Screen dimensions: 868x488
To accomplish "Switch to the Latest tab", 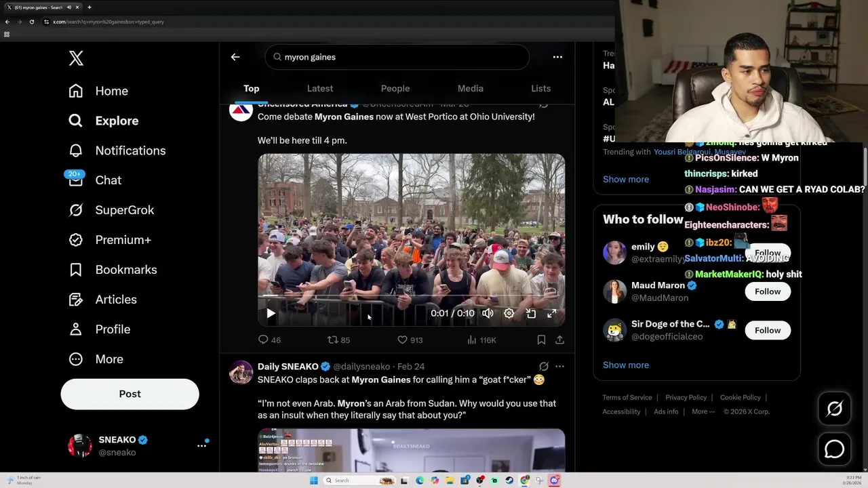I will coord(320,89).
